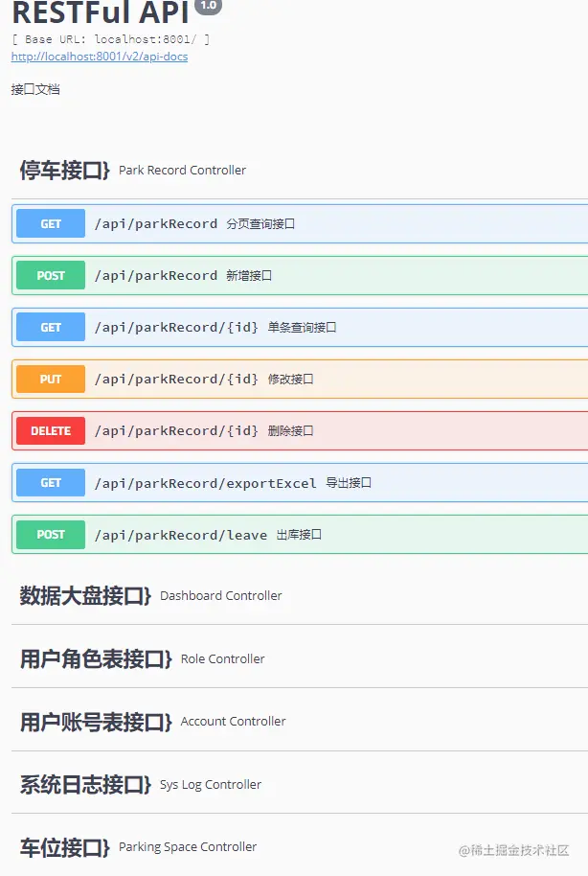Click the GET badge for 导出接口

[51, 483]
